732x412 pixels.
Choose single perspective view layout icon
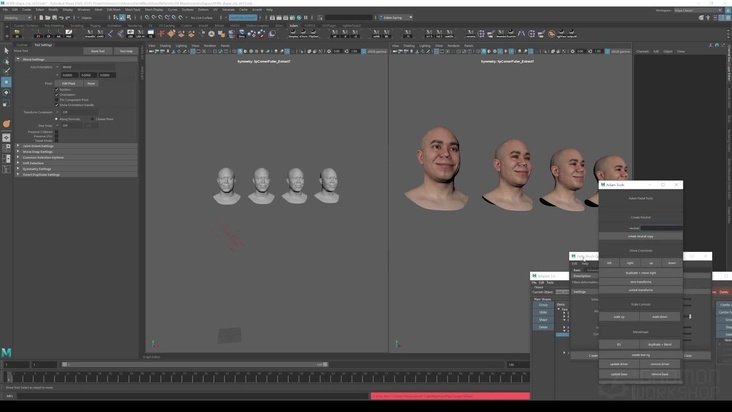point(6,138)
